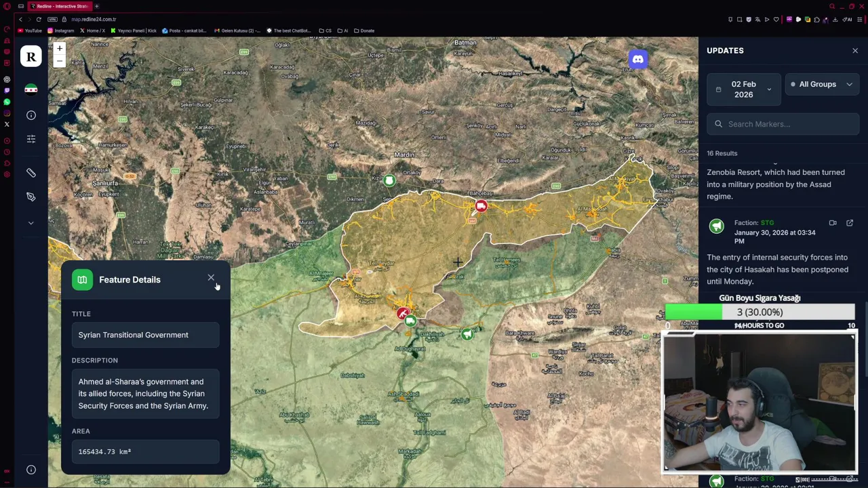Click the green marker near Mardin

389,180
